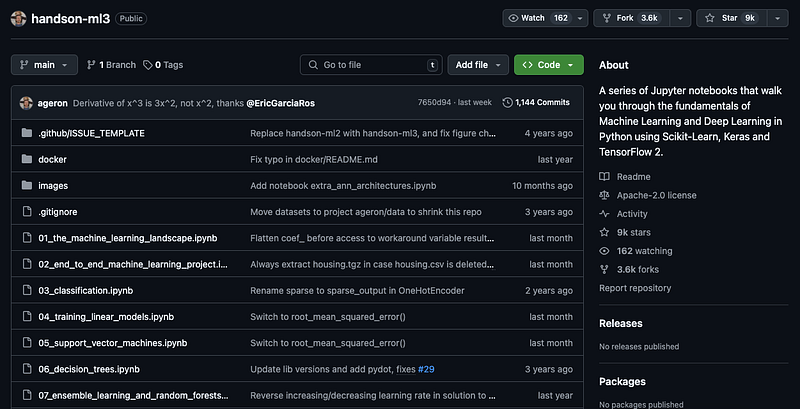Open the 9k stars link
800x409 pixels.
625,233
